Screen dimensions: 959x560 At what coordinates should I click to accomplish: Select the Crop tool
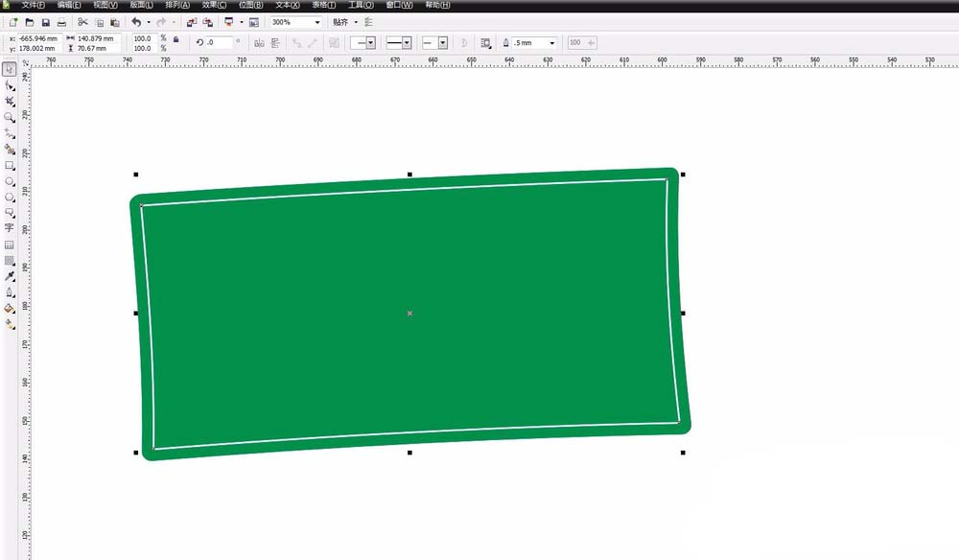click(10, 102)
